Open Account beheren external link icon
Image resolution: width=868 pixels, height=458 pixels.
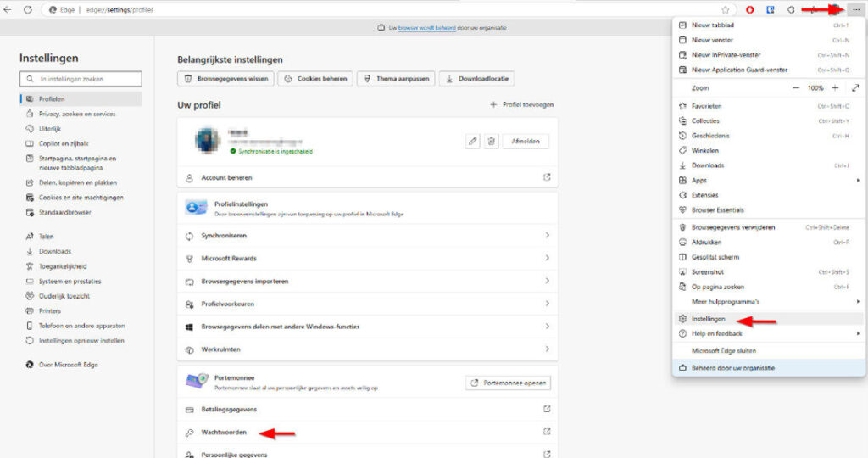(x=547, y=177)
